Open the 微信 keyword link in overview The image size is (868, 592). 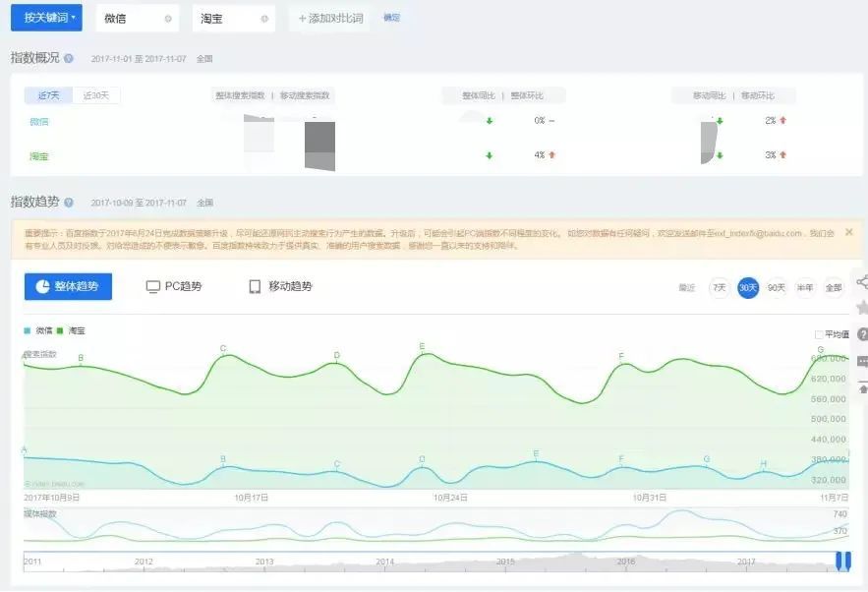(x=39, y=121)
